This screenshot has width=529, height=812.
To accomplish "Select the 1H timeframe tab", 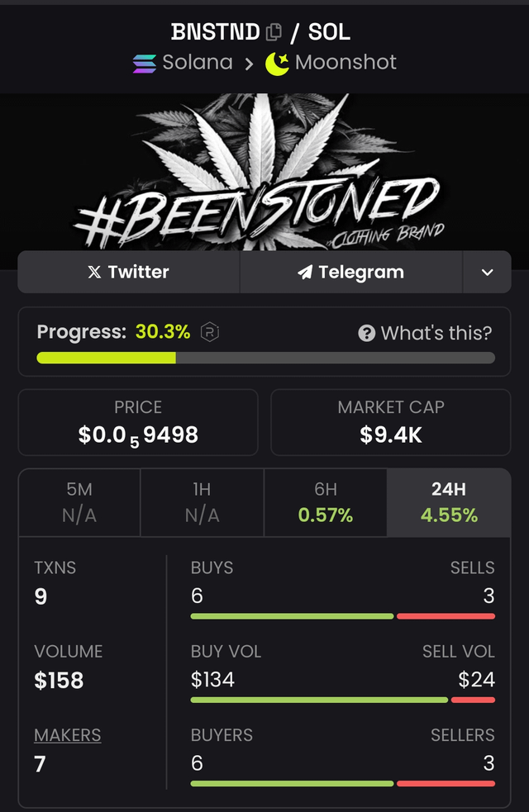I will (202, 502).
